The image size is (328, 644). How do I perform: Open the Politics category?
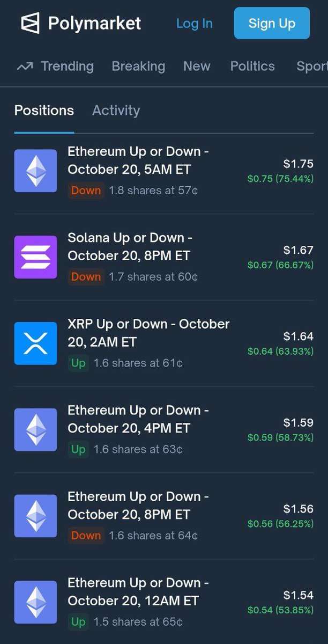point(252,67)
